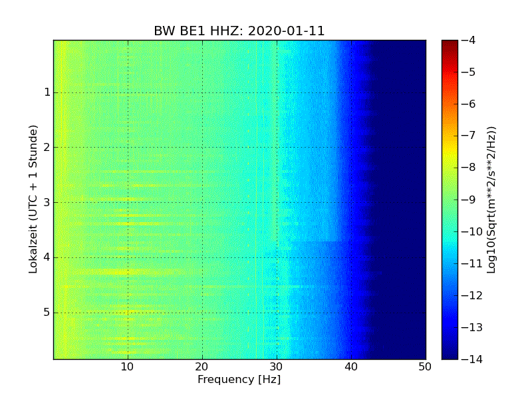Viewport: 532px width, 399px height.
Task: Click y-axis tick label 2
Action: click(x=47, y=147)
